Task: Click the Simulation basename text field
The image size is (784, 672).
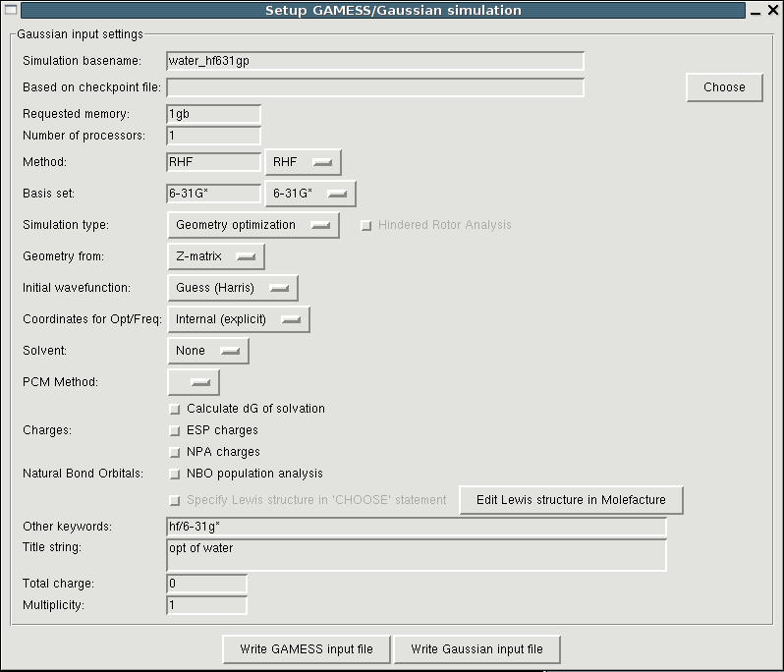Action: coord(375,61)
